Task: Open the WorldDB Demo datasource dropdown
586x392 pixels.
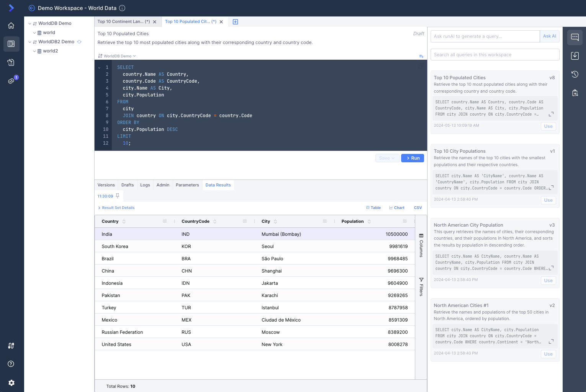Action: pyautogui.click(x=117, y=56)
